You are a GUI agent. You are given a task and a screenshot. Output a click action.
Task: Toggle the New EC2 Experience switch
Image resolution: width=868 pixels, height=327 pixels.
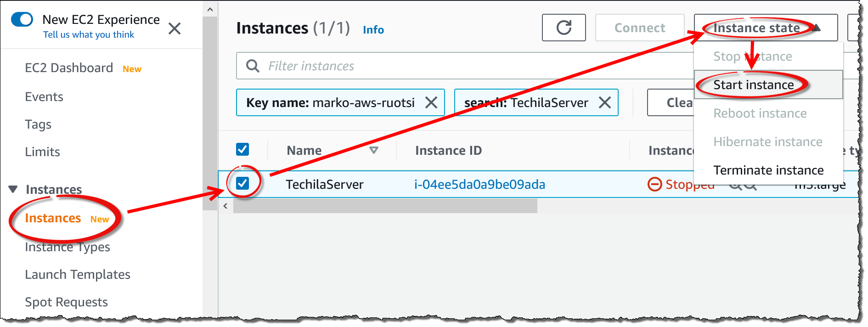point(22,20)
